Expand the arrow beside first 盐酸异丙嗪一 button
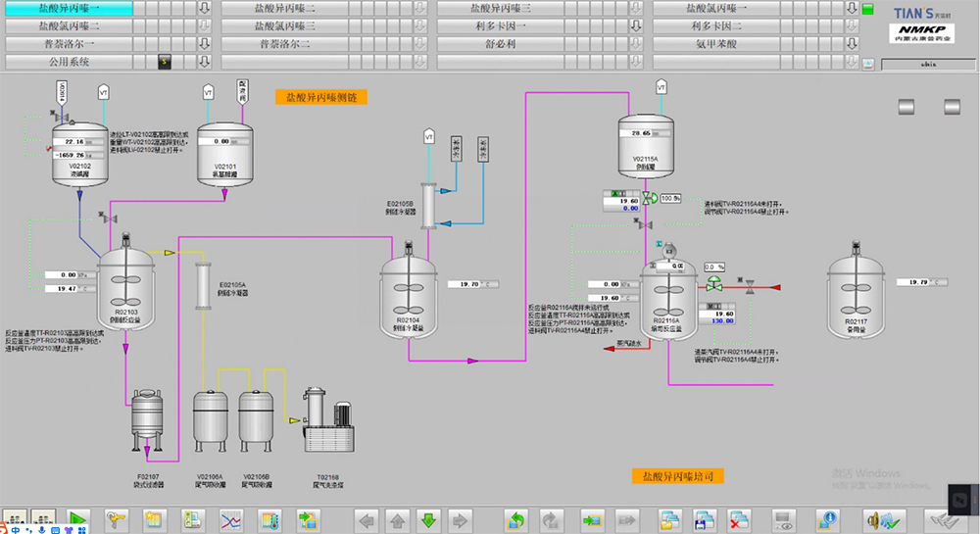 click(x=205, y=9)
